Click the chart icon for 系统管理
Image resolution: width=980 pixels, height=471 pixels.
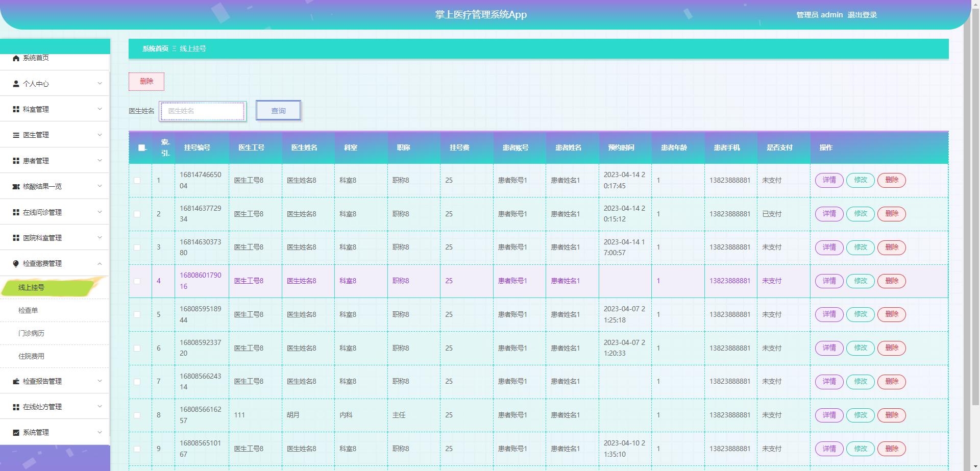coord(16,433)
